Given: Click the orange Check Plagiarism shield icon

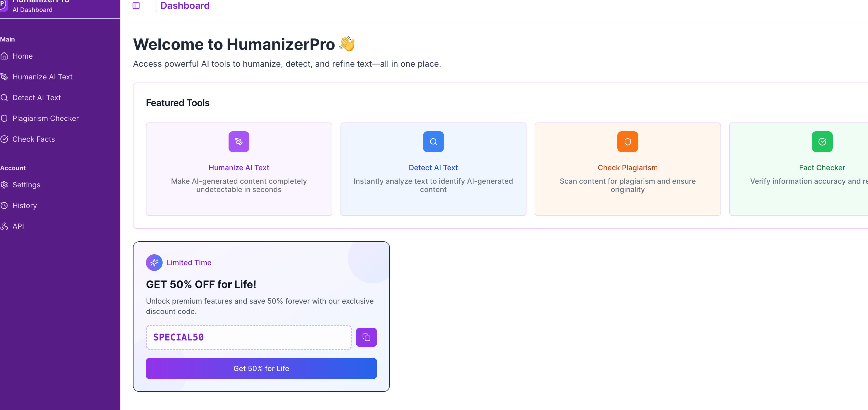Looking at the screenshot, I should pos(627,142).
